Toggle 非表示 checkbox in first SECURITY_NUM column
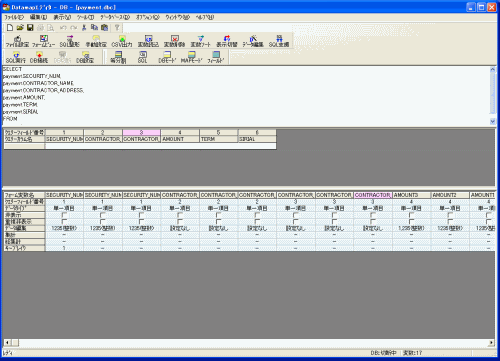This screenshot has width=500, height=361. (x=64, y=215)
